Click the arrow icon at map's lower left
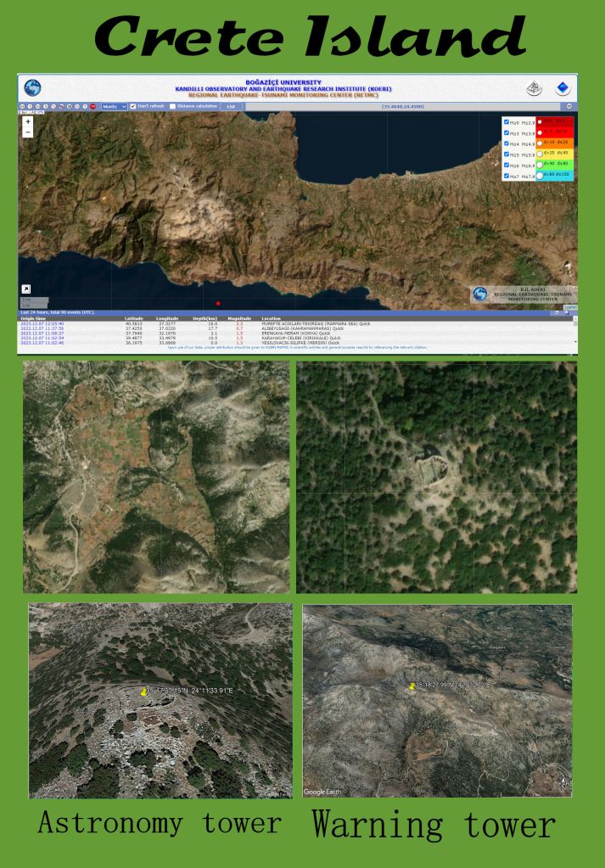Viewport: 605px width, 868px height. pyautogui.click(x=26, y=289)
